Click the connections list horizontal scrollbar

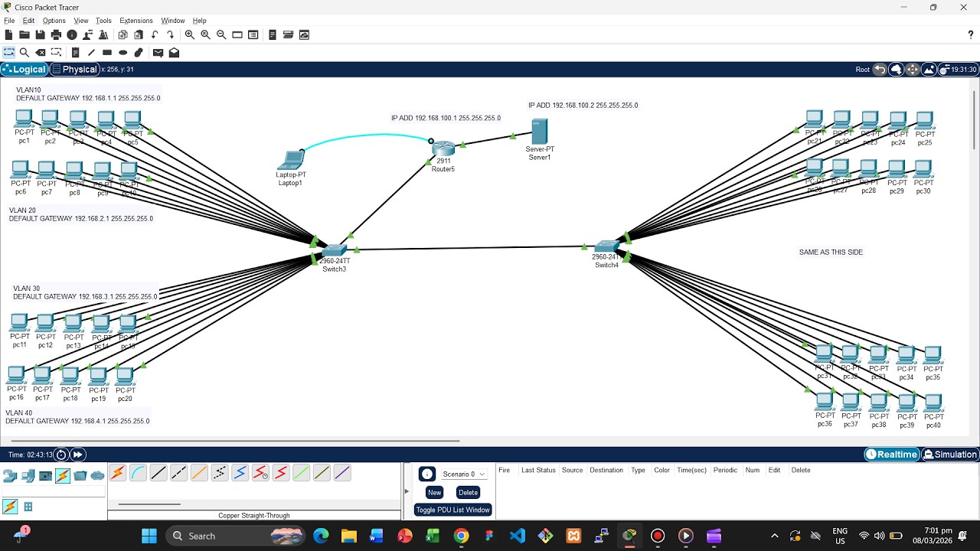coord(149,504)
